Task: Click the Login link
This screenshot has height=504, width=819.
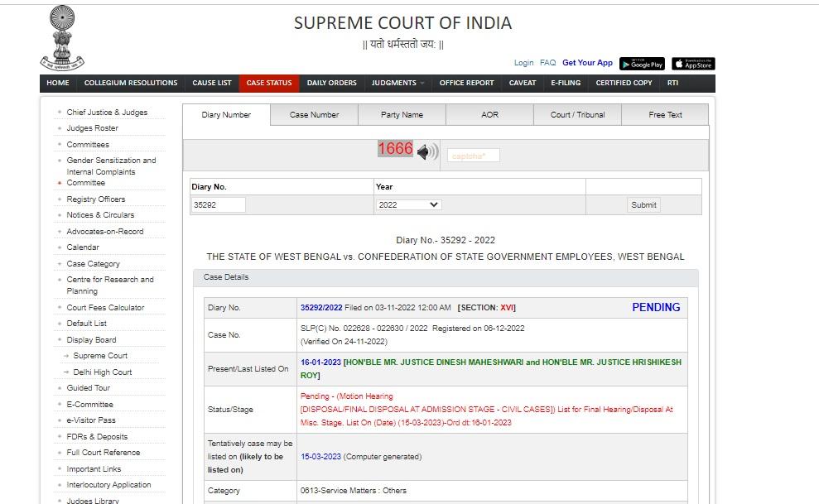Action: [x=523, y=63]
